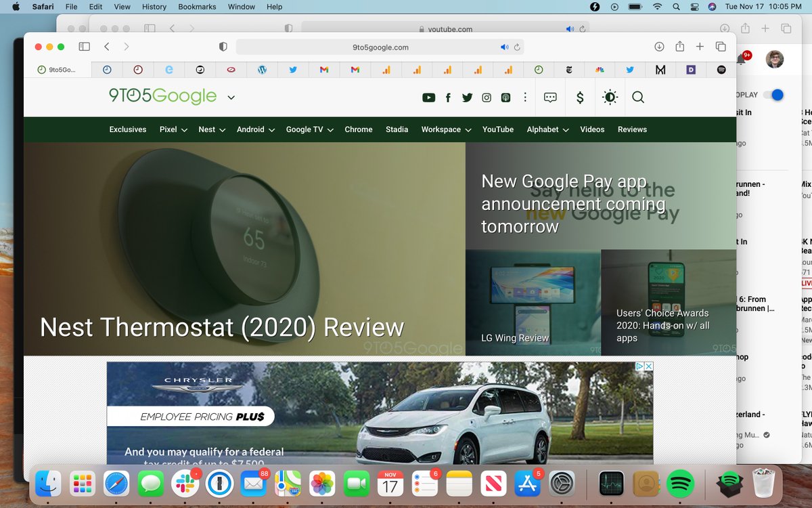Viewport: 812px width, 508px height.
Task: Go to the Chrome section
Action: [x=359, y=129]
